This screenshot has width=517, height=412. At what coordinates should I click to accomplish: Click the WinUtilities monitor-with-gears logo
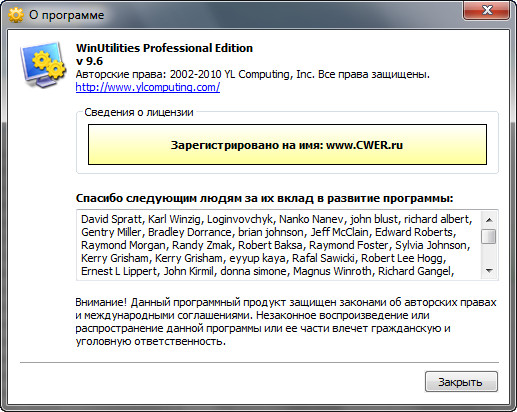[43, 65]
